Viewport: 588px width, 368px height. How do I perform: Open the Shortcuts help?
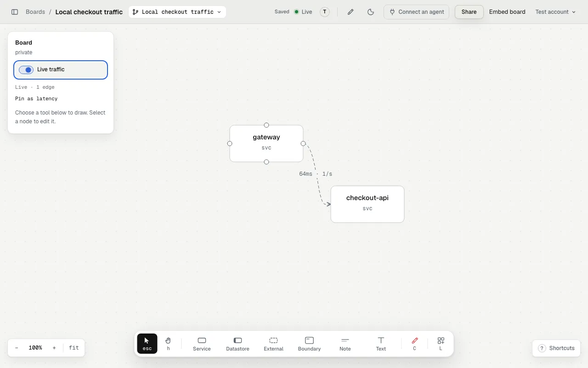(x=556, y=348)
